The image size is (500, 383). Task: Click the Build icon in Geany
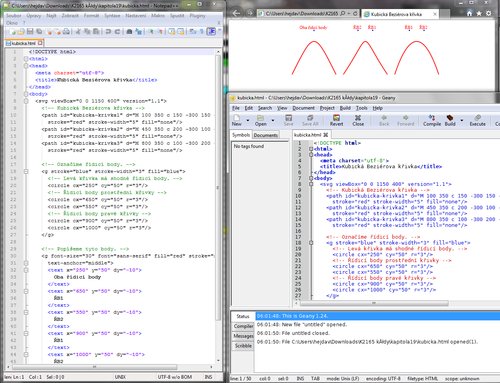(x=450, y=118)
